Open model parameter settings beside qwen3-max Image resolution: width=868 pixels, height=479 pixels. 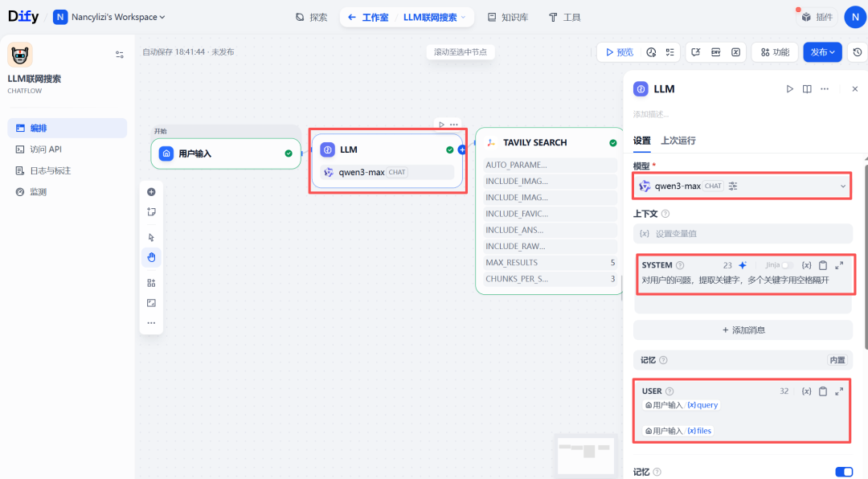733,186
